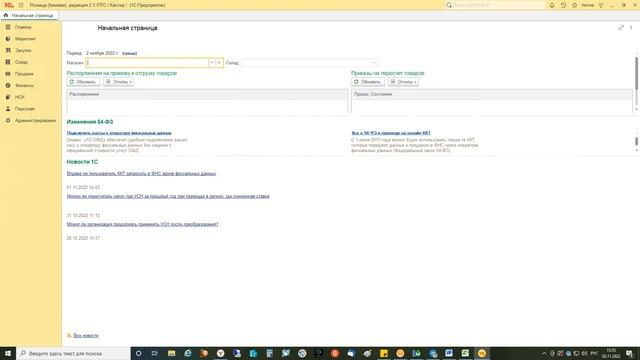Open the Главное section in sidebar
640x360 pixels.
(x=23, y=27)
